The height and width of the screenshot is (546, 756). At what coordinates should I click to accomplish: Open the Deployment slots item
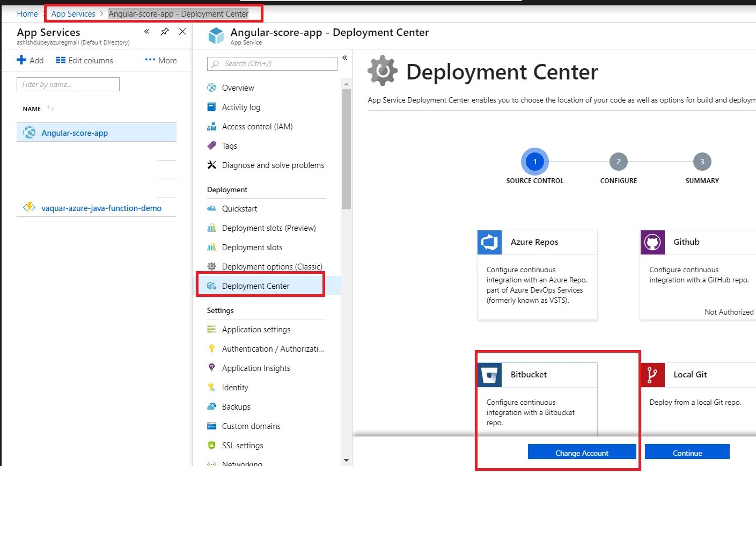252,247
